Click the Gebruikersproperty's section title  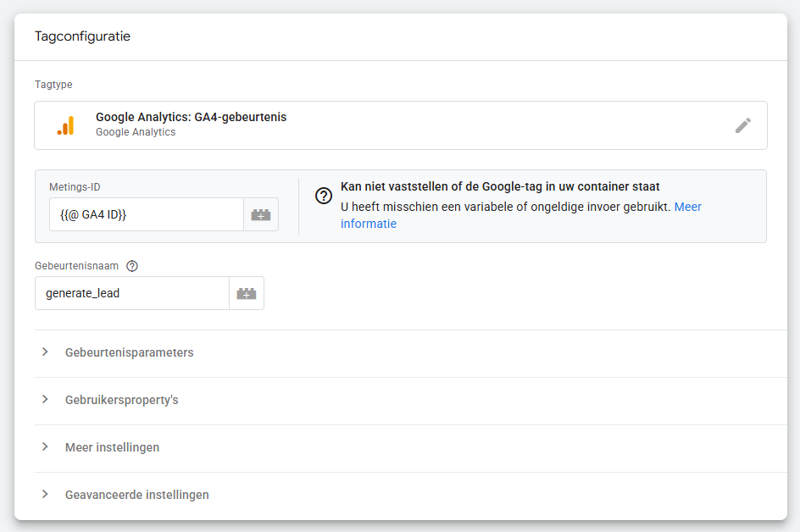121,400
